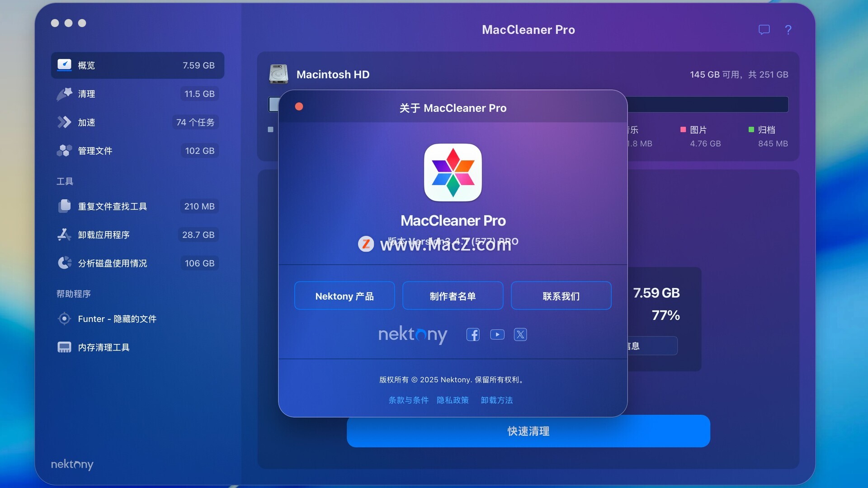Open Nektony Facebook page icon
The width and height of the screenshot is (868, 488).
click(x=473, y=334)
